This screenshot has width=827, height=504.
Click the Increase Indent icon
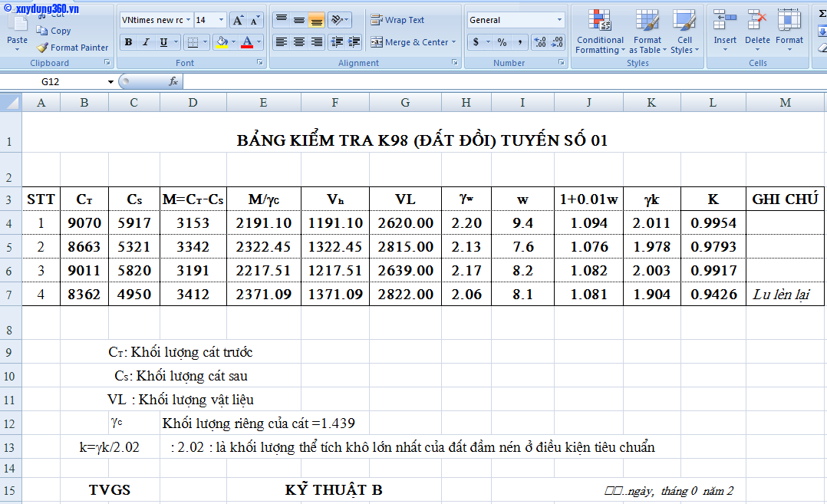tap(354, 42)
